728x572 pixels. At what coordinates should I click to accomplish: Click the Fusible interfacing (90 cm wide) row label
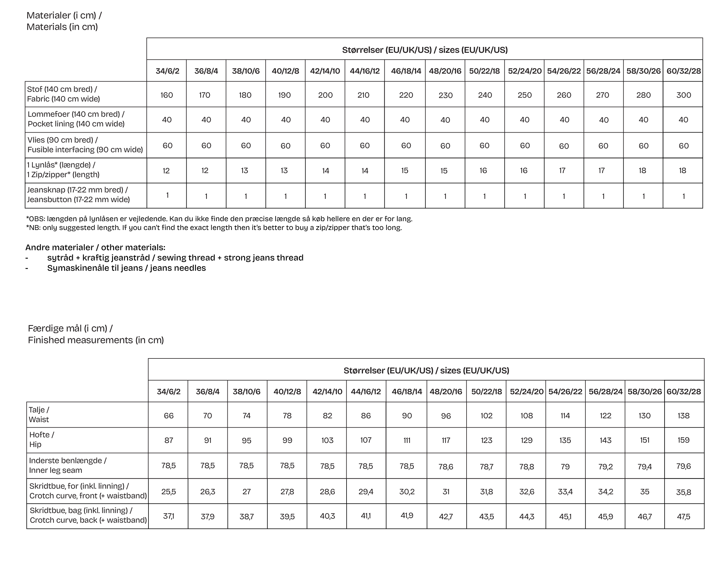[x=85, y=150]
